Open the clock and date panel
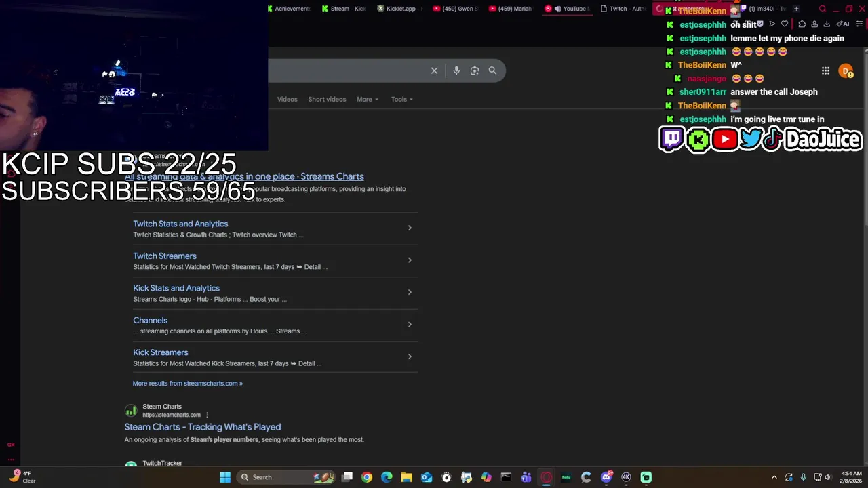 tap(851, 477)
